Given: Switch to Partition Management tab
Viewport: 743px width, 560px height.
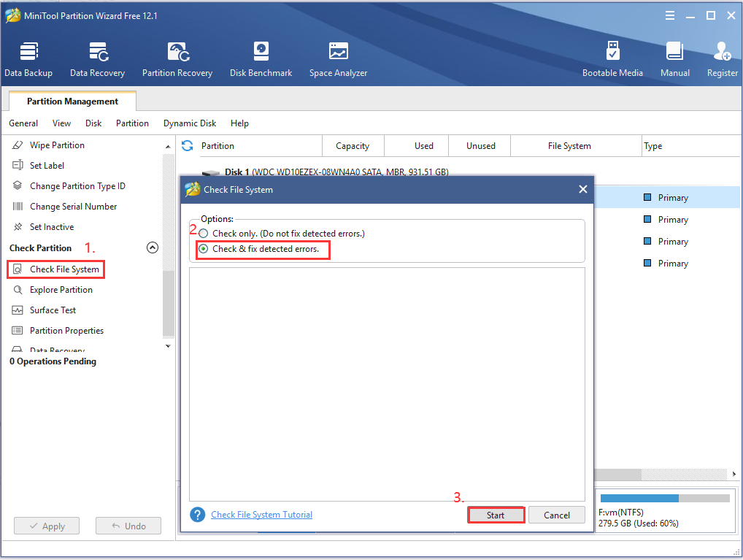Looking at the screenshot, I should tap(72, 101).
